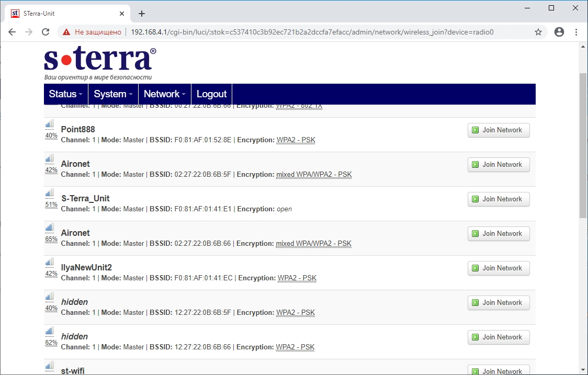Viewport: 588px width, 375px height.
Task: Click the signal bars icon above Aironet 42%
Action: (x=50, y=158)
